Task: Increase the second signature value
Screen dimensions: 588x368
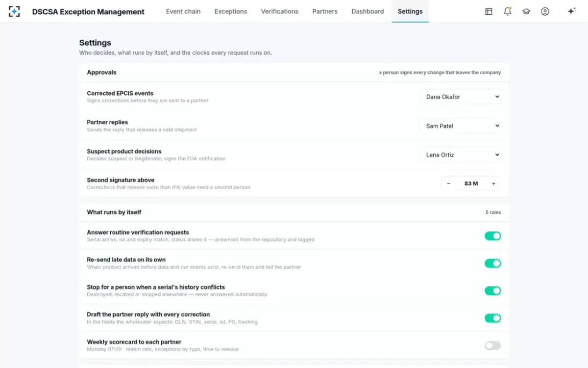Action: pos(493,184)
